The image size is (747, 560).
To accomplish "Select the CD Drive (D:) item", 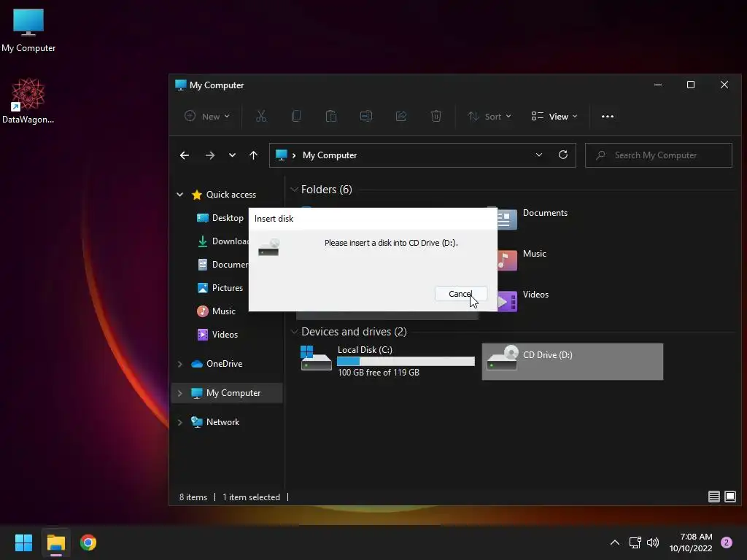I will point(572,362).
